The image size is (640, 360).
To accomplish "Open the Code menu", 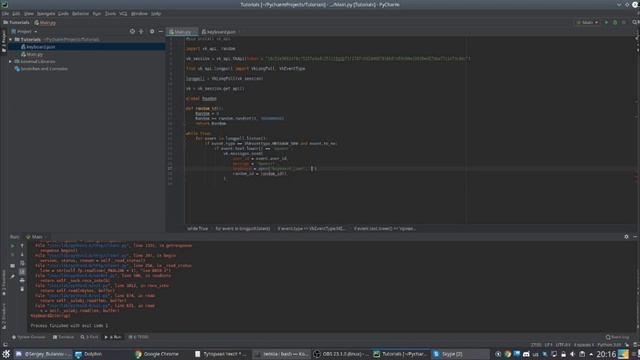I will coord(63,13).
